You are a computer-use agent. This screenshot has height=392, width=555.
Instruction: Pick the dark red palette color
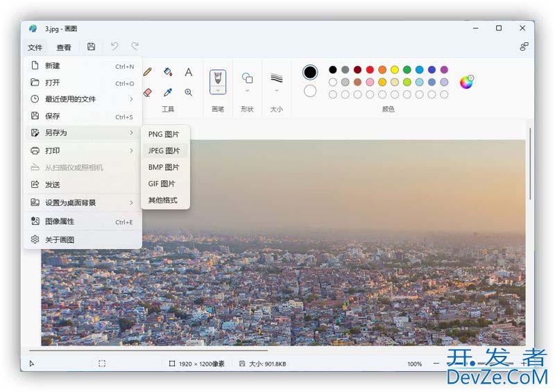point(357,70)
